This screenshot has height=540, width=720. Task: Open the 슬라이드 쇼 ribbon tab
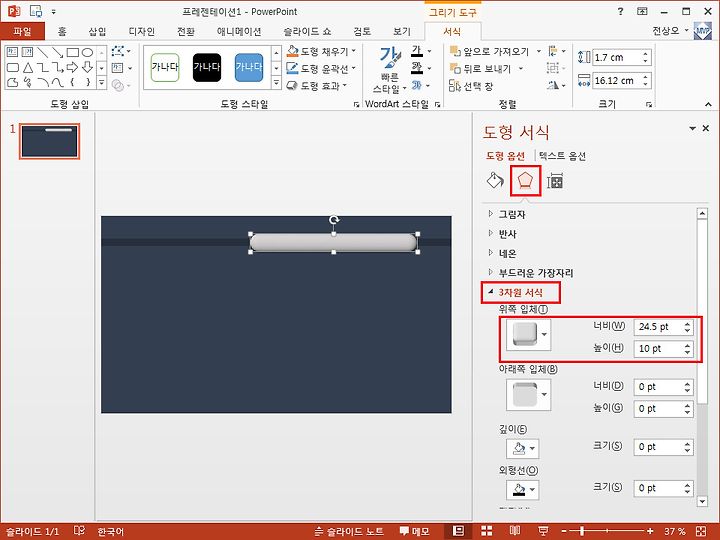(307, 31)
